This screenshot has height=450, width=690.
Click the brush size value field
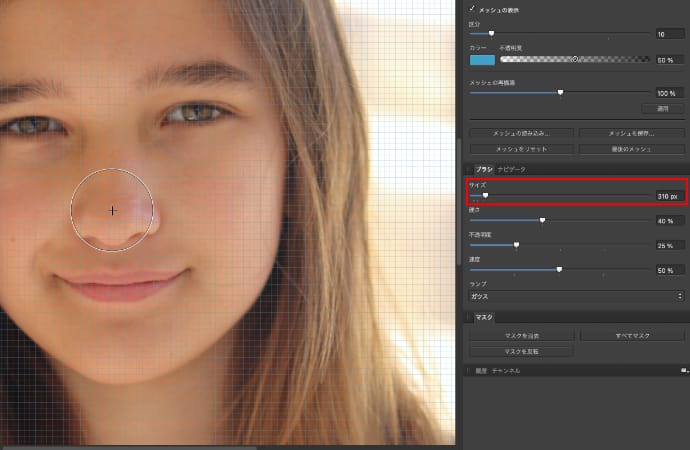coord(668,195)
